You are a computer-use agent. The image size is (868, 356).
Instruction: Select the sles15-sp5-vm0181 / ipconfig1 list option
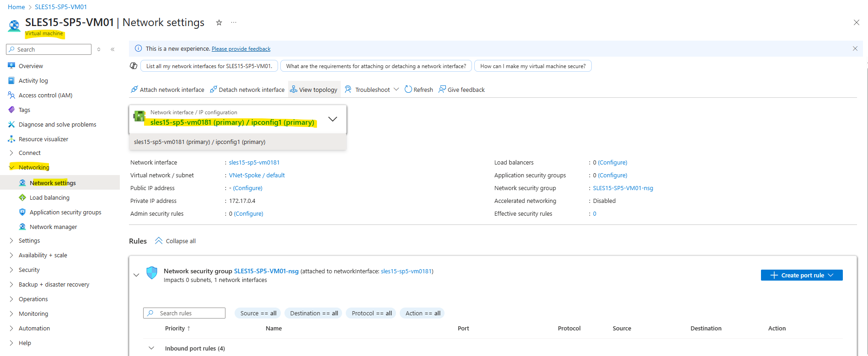pos(238,142)
